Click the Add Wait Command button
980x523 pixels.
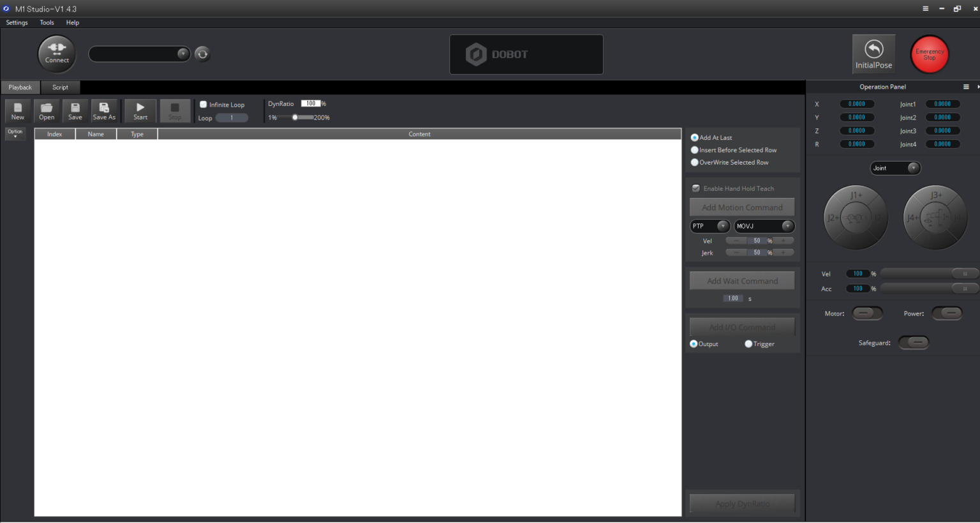pos(742,281)
